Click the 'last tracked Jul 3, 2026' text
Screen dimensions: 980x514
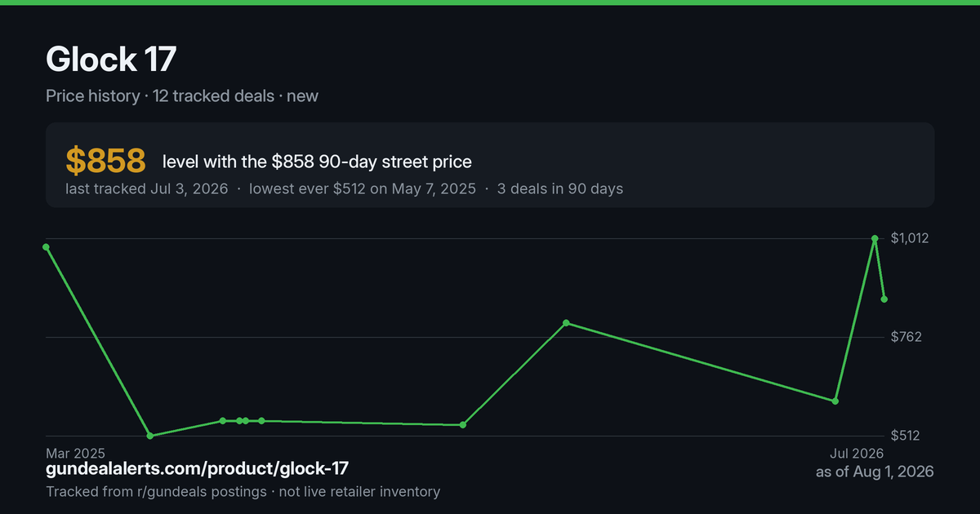pos(148,188)
